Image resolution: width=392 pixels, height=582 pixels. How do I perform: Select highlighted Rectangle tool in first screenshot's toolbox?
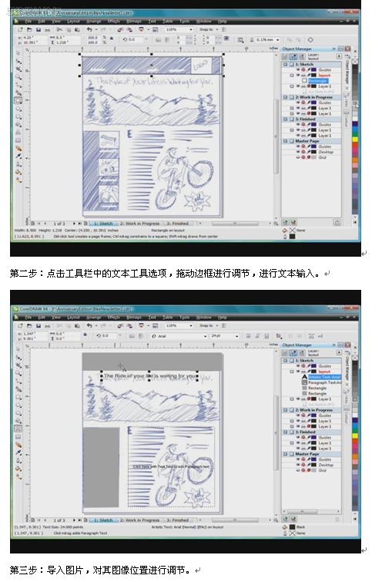(18, 100)
